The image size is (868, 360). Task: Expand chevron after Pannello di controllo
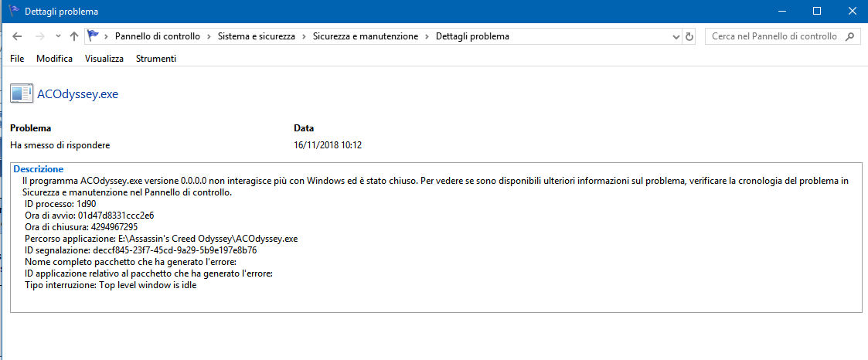[x=209, y=36]
